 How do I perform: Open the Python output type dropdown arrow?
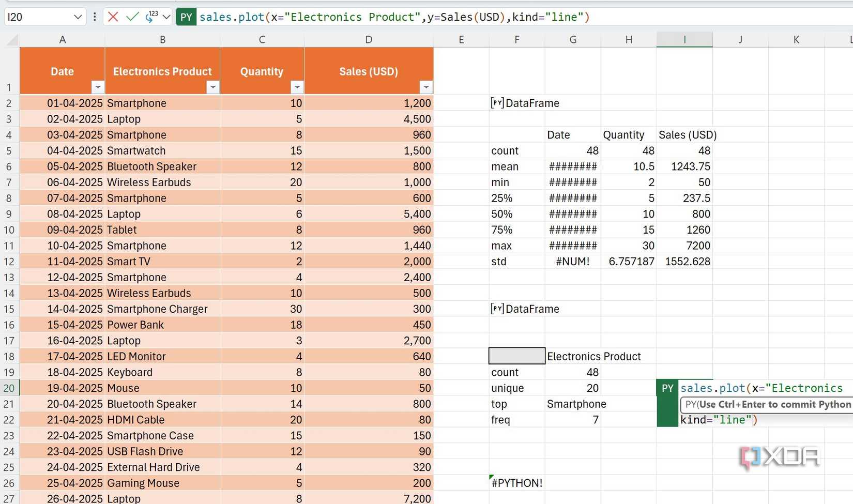click(x=166, y=17)
